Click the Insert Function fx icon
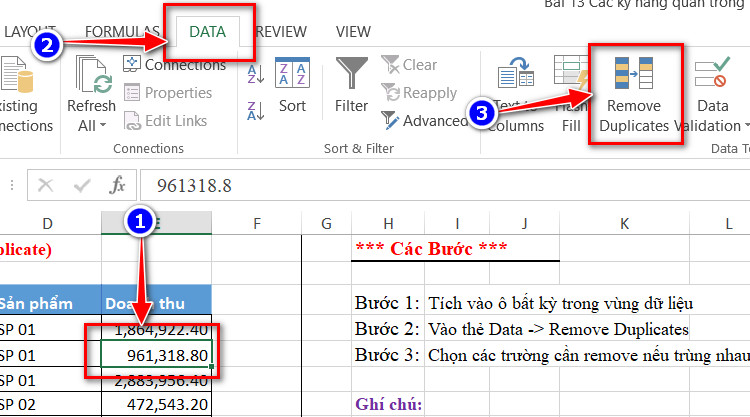The width and height of the screenshot is (750, 417). [117, 185]
